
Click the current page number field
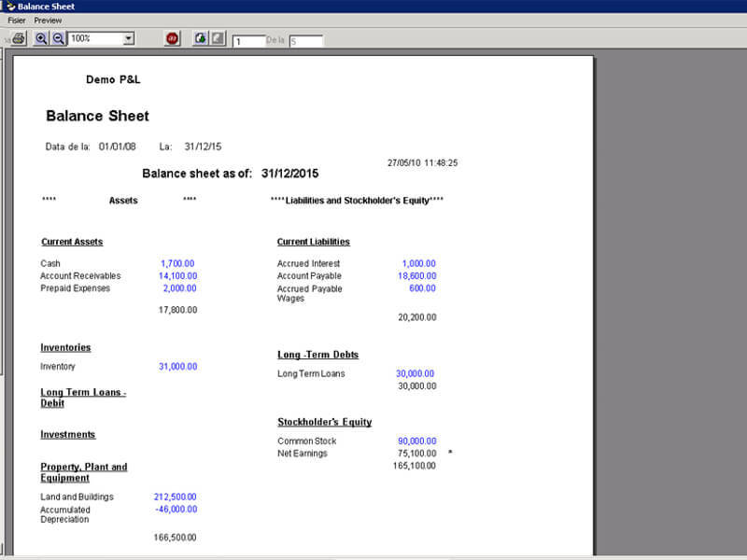pyautogui.click(x=248, y=41)
